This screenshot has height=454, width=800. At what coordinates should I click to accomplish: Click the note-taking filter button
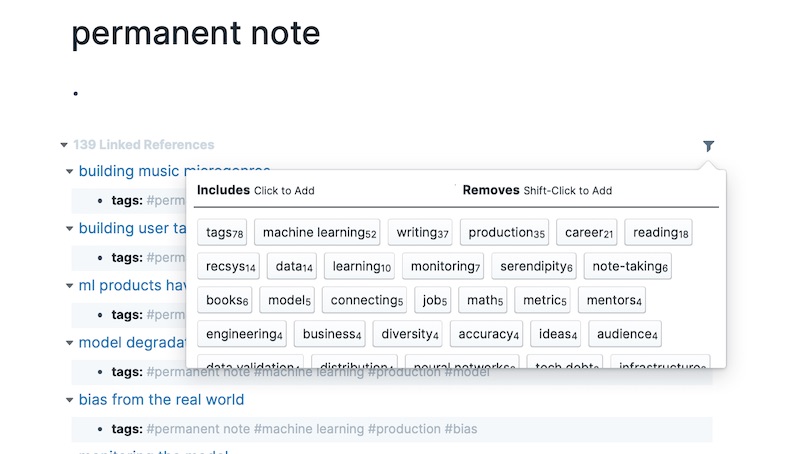pos(630,267)
